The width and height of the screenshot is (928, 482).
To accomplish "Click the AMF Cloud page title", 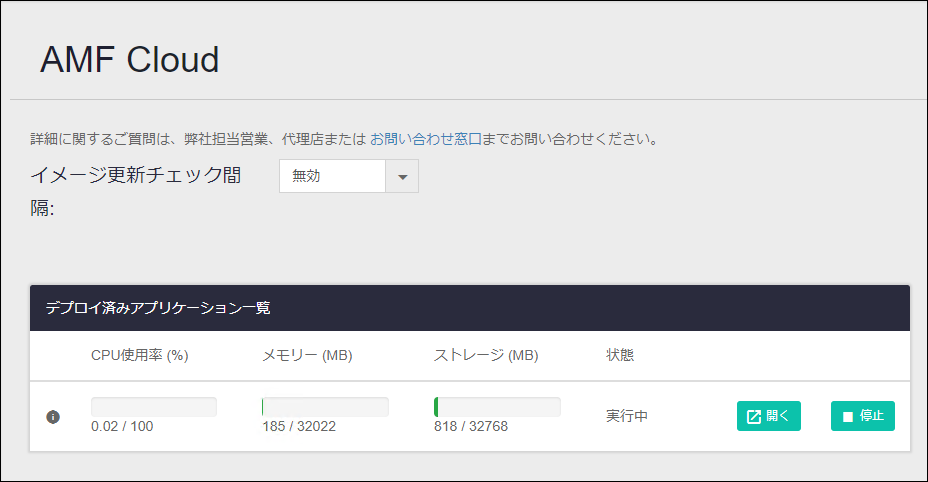I will (130, 59).
